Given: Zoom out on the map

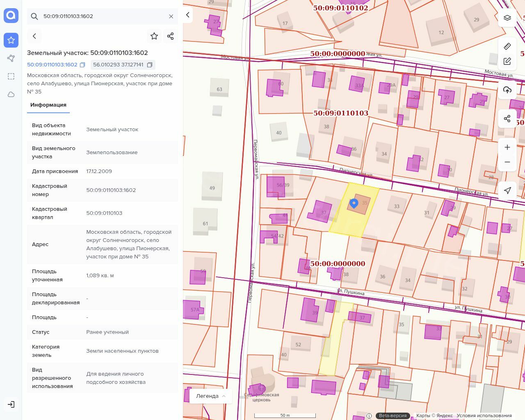Looking at the screenshot, I should 507,162.
